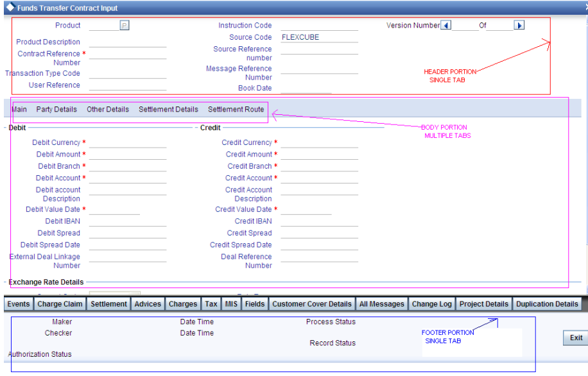
Task: Click the Source Reference number field
Action: [x=320, y=49]
